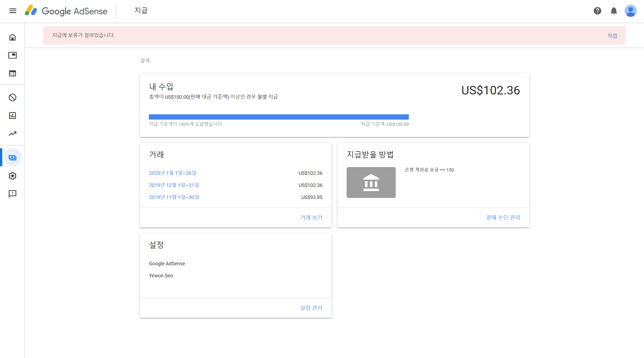Open Account settings gear icon

pos(12,176)
